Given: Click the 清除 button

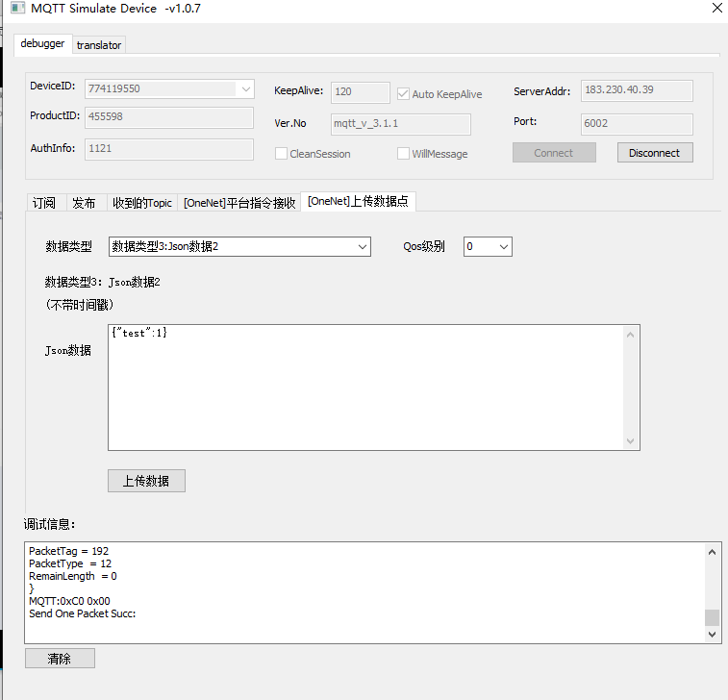Looking at the screenshot, I should coord(60,659).
